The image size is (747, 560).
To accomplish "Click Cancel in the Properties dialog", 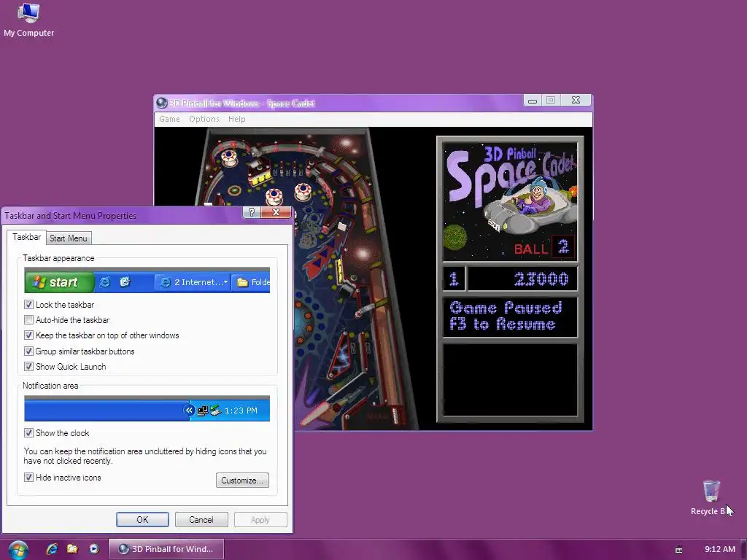I will (201, 519).
